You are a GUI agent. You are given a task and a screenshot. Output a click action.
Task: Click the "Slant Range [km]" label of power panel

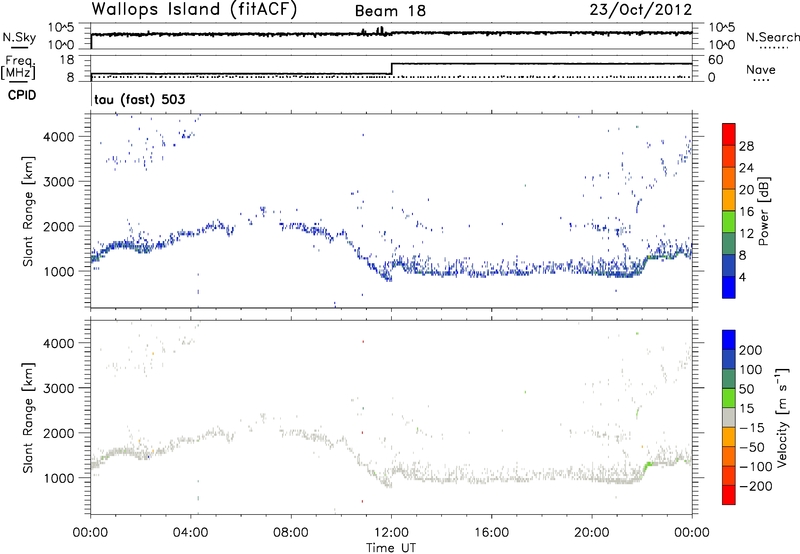pos(28,211)
